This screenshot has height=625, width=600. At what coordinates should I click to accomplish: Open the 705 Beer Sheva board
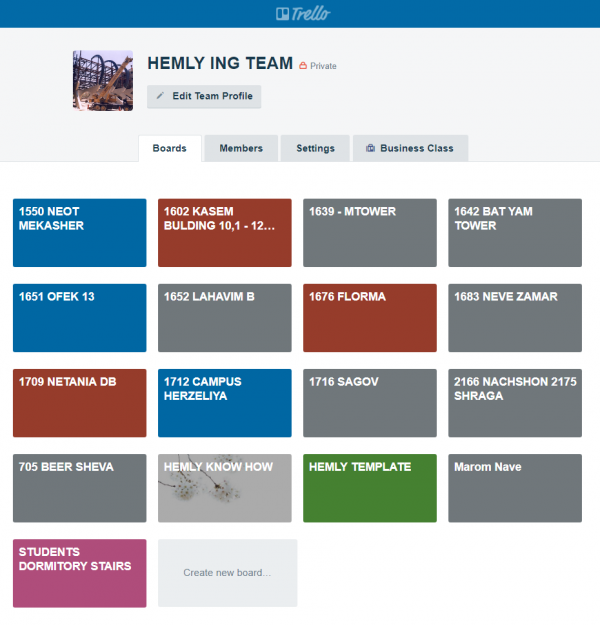tap(80, 488)
